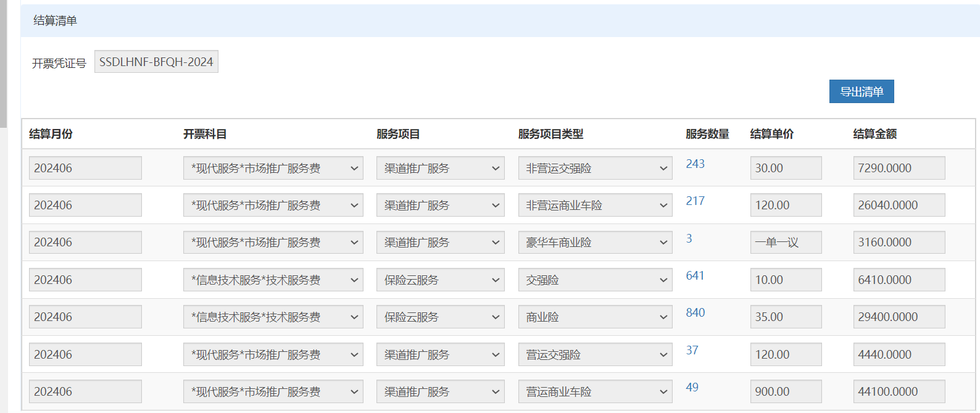980x413 pixels.
Task: Click settlement amount field 26040.0000
Action: (x=899, y=205)
